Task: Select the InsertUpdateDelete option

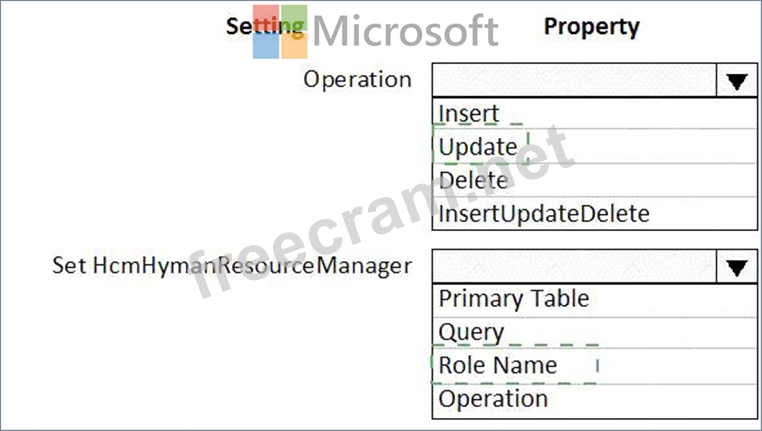Action: pos(544,213)
